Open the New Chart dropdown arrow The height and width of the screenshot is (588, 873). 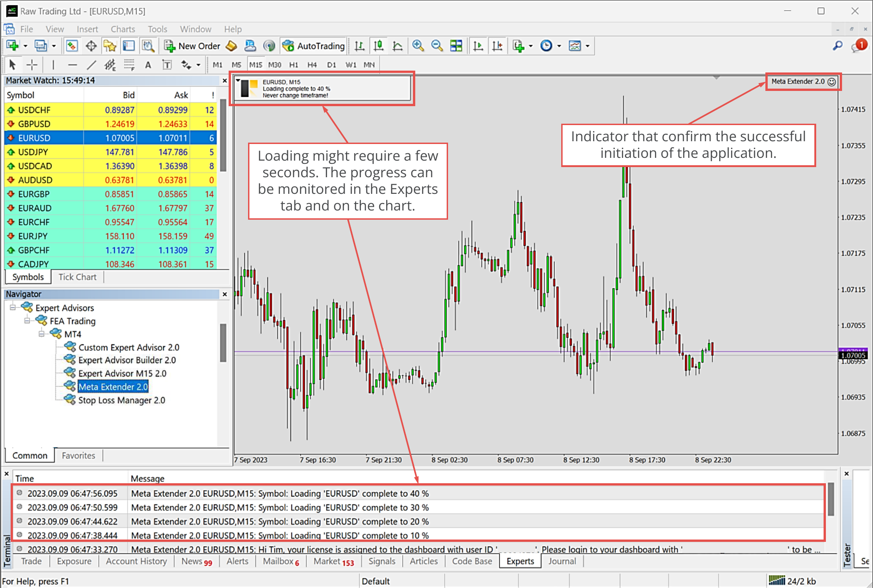tap(25, 46)
